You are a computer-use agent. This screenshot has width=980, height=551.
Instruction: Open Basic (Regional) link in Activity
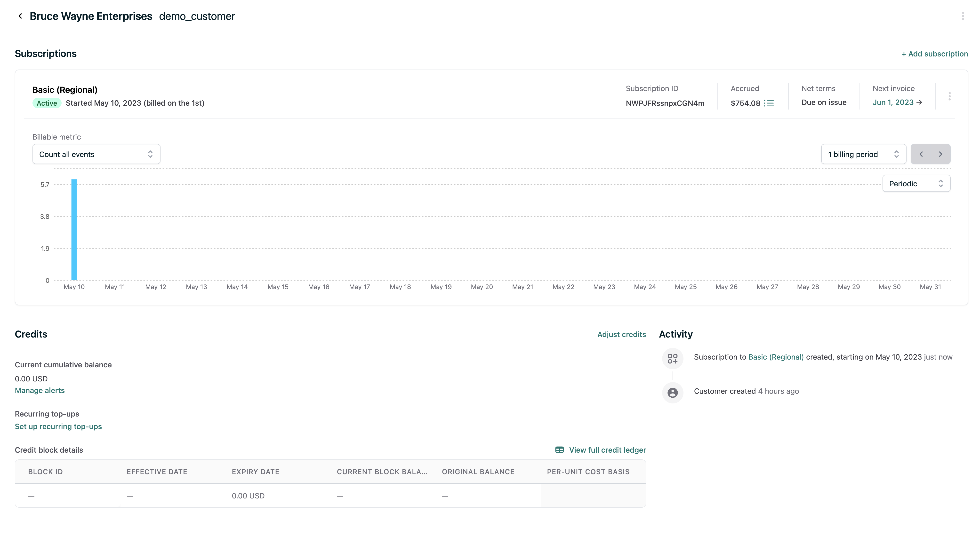point(776,357)
